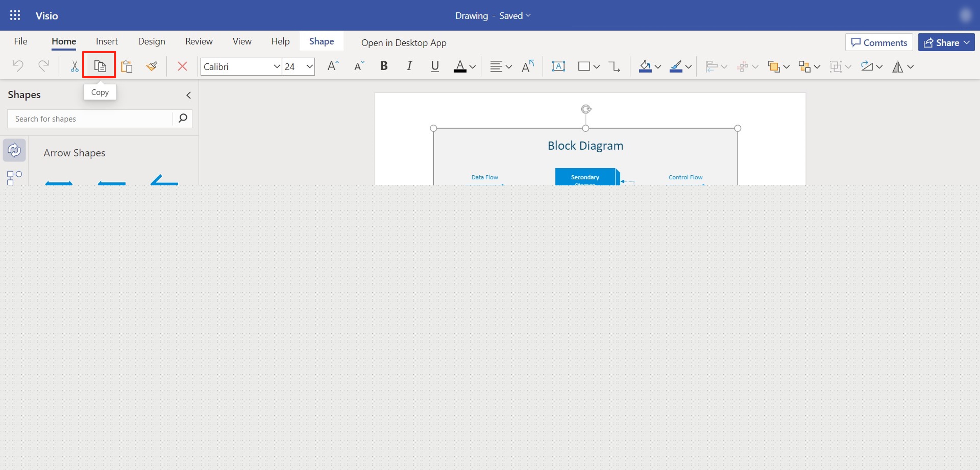Toggle Bold formatting
Image resolution: width=980 pixels, height=470 pixels.
click(x=384, y=66)
